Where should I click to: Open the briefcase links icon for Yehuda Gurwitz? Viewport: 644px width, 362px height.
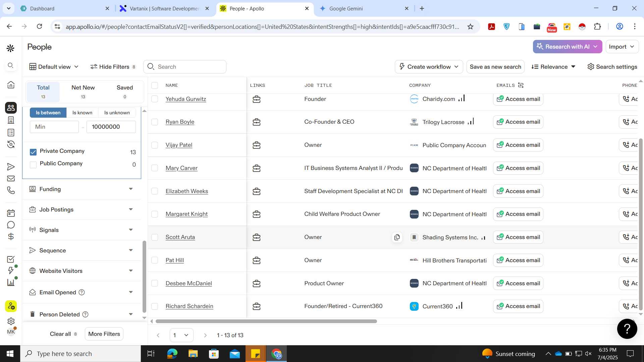point(257,99)
